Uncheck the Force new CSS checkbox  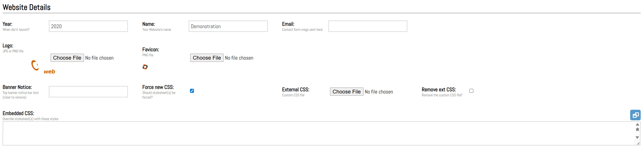coord(192,91)
